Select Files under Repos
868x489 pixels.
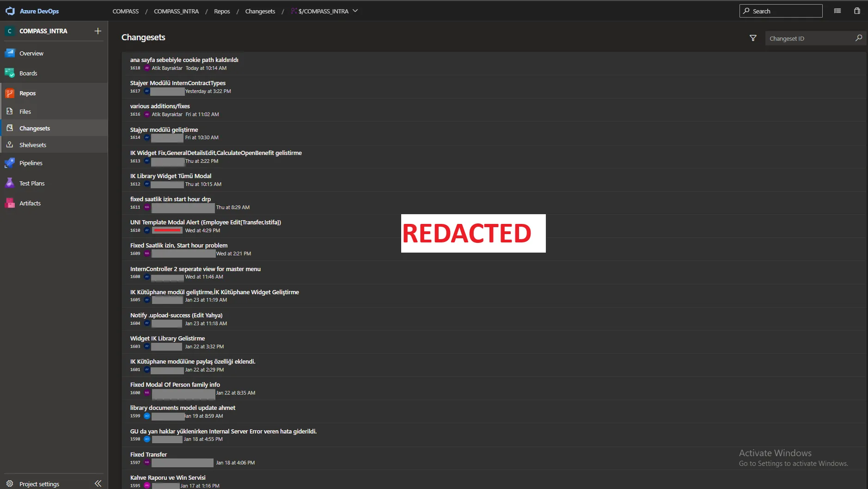(25, 111)
